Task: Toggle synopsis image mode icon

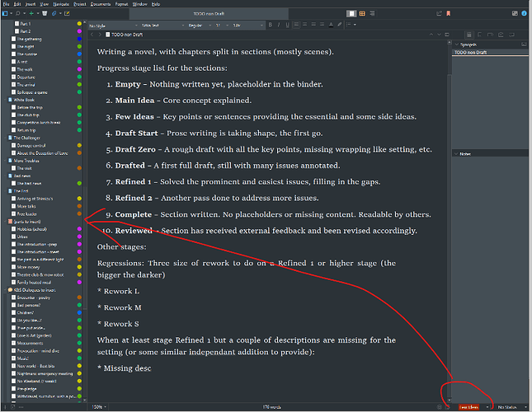Action: click(524, 44)
